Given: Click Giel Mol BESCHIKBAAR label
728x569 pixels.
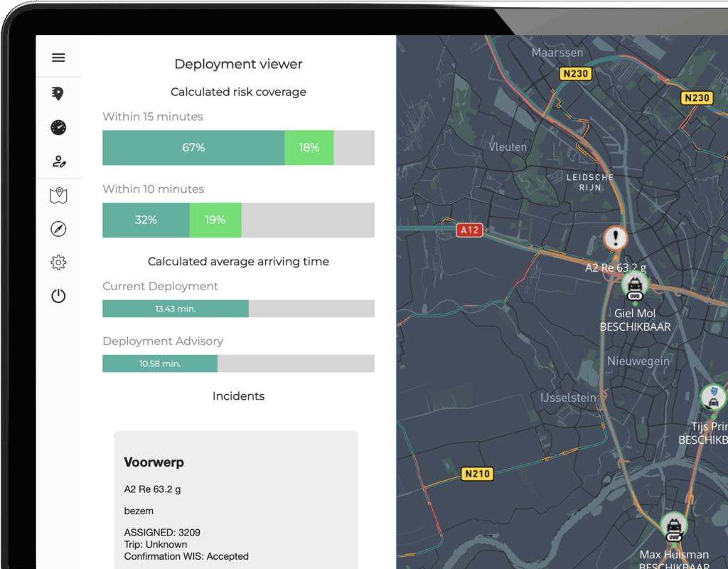Looking at the screenshot, I should (x=635, y=320).
